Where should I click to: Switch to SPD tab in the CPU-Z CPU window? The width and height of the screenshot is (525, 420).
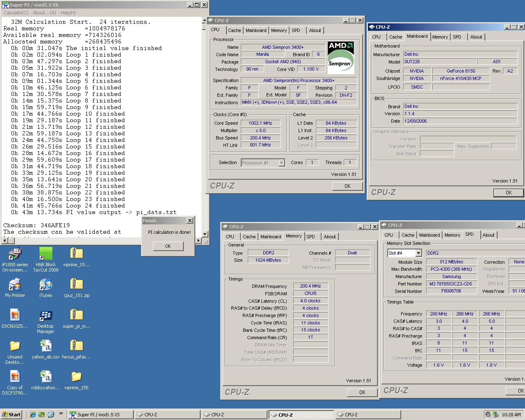296,30
